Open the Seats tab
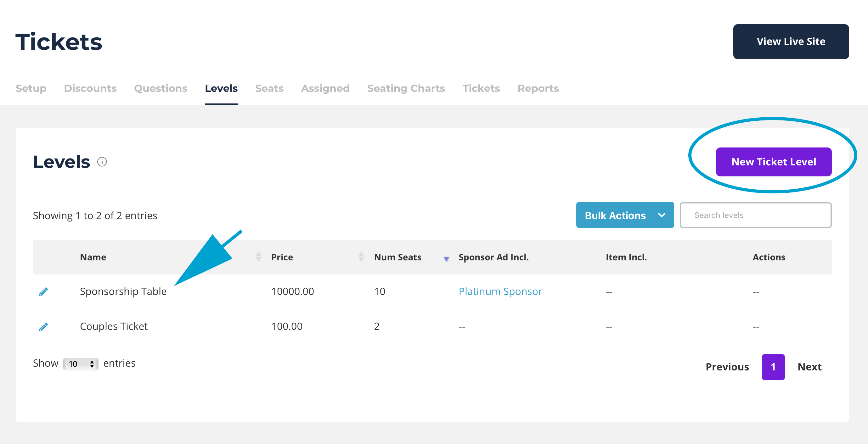Screen dimensions: 868x444 tap(269, 88)
